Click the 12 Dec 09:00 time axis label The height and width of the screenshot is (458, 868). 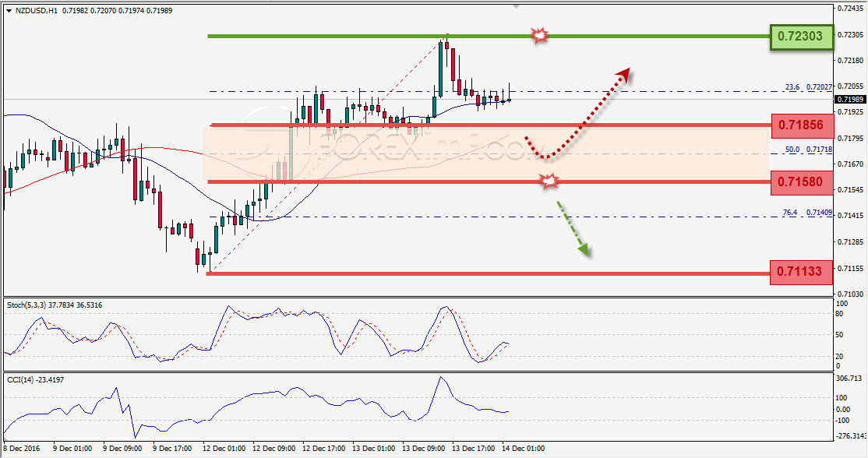(x=274, y=448)
